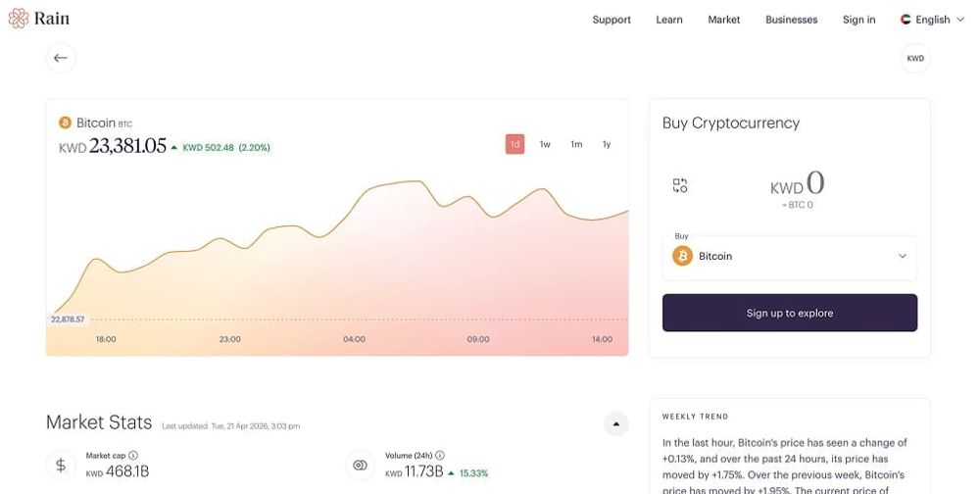Click Sign up to explore button
This screenshot has width=980, height=494.
click(790, 313)
